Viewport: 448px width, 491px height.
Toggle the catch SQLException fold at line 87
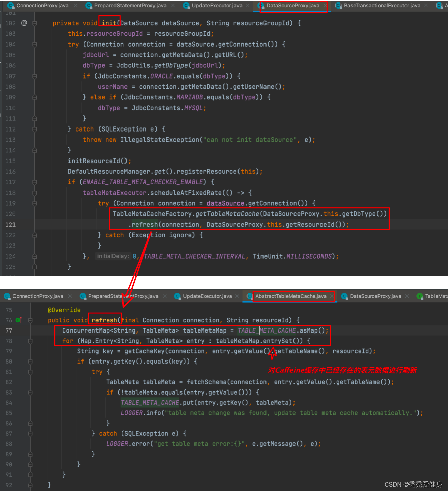(x=30, y=434)
